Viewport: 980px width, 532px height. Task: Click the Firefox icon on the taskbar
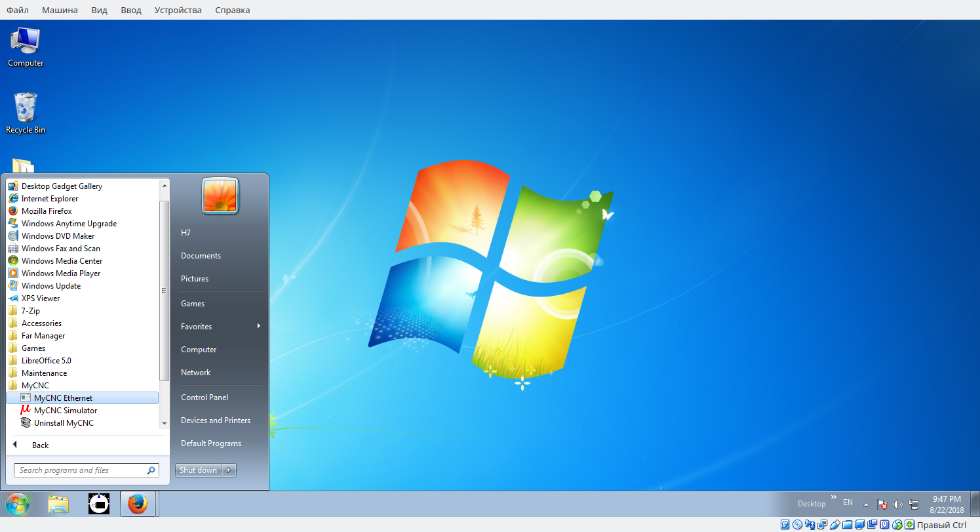[x=138, y=504]
